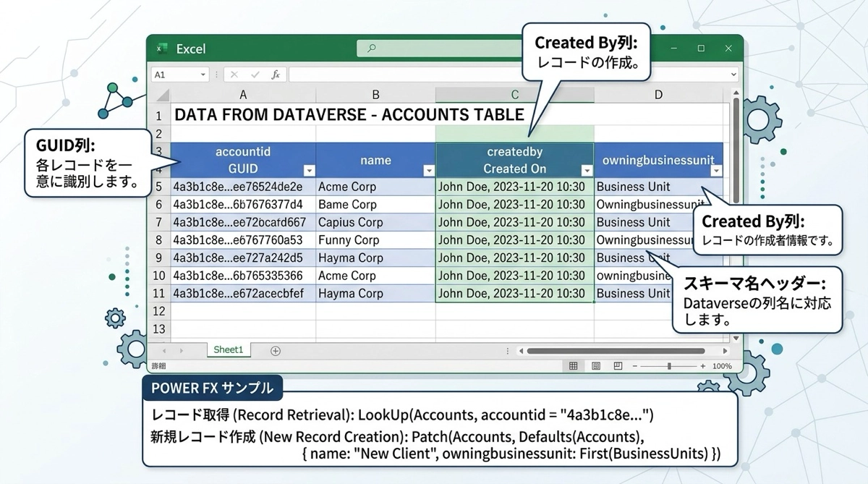
Task: Open the accountid GUID filter dropdown
Action: (x=309, y=171)
